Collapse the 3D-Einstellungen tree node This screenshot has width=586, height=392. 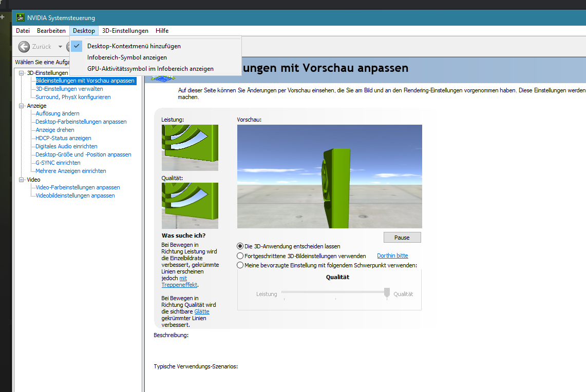(21, 73)
